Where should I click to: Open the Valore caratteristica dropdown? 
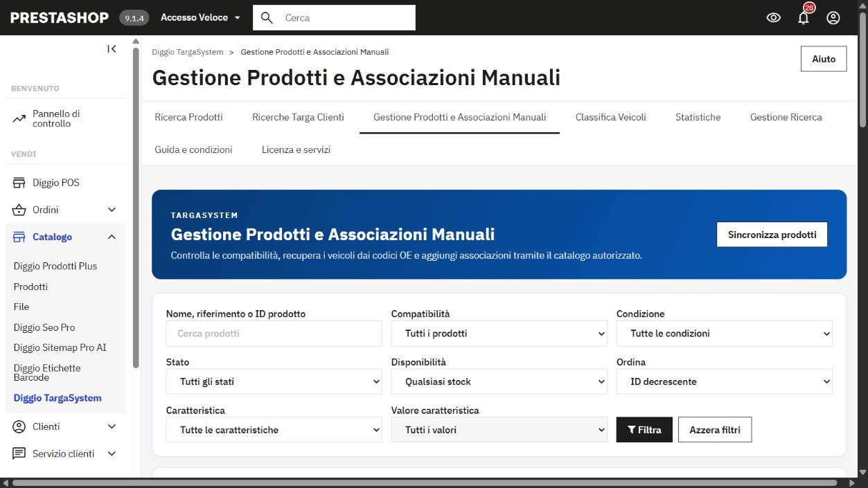(x=499, y=430)
